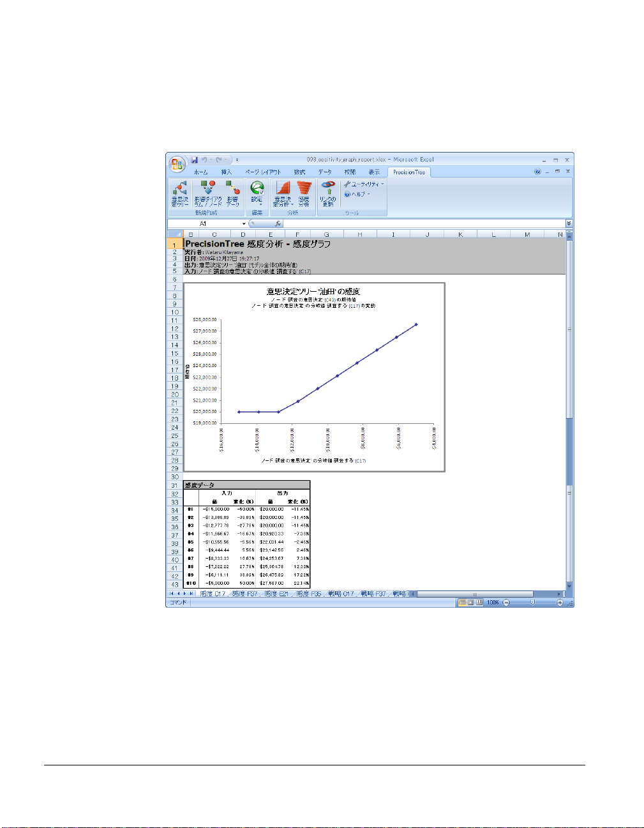Switch to 数式 (Formulas) ribbon tab
This screenshot has height=828, width=644.
click(299, 172)
